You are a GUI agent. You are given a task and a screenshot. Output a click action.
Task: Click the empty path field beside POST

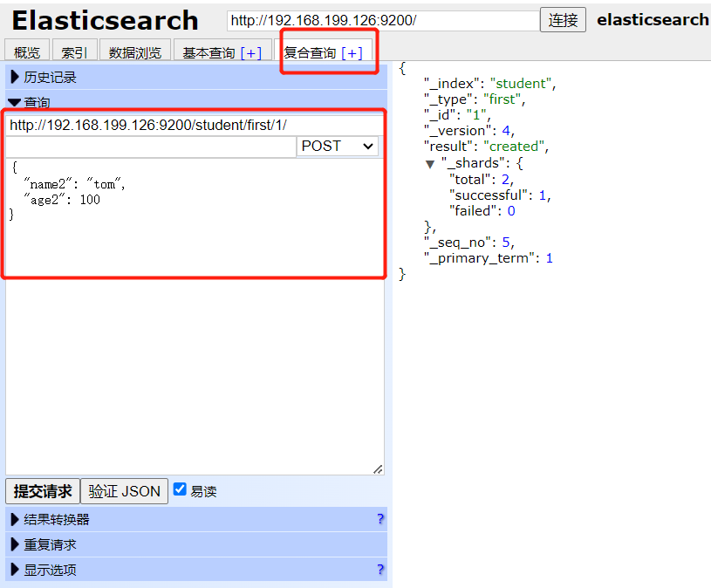click(151, 147)
